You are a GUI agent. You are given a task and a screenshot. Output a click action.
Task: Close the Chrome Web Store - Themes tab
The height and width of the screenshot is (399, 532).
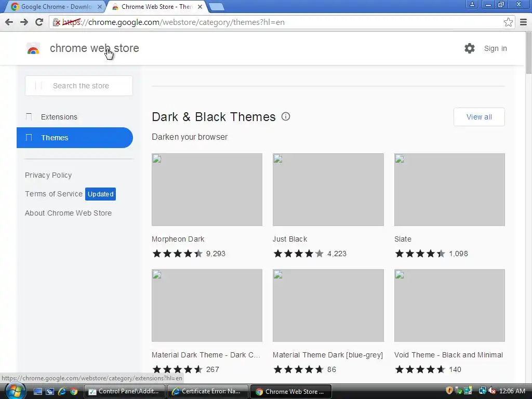(200, 6)
